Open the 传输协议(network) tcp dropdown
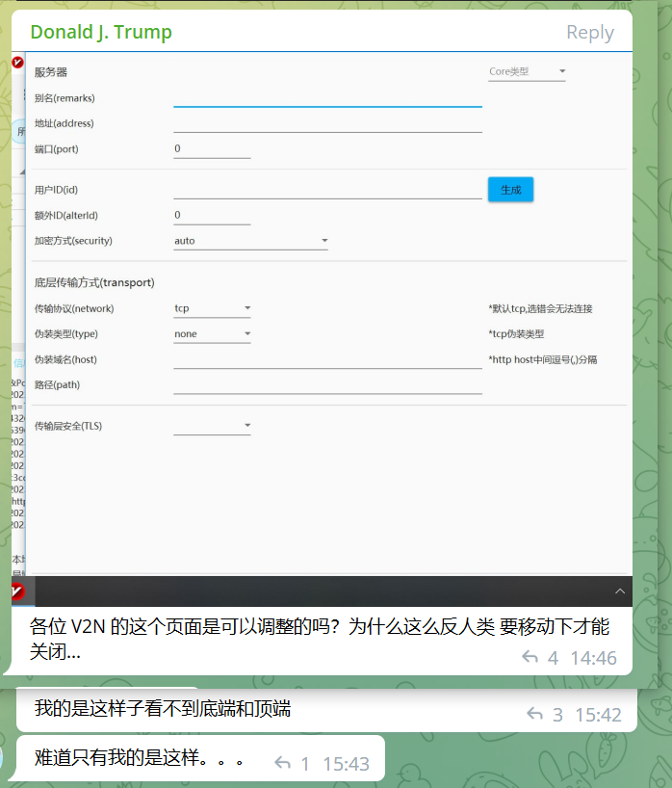Viewport: 672px width, 788px height. (212, 309)
